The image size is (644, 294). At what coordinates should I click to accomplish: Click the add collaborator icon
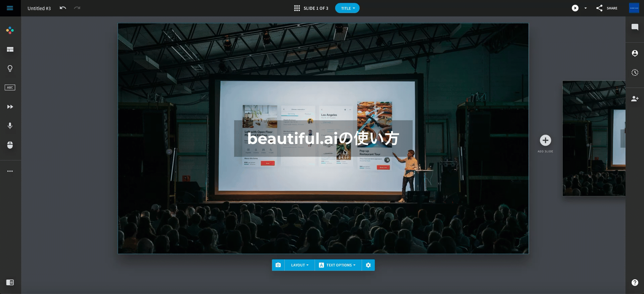(x=635, y=99)
